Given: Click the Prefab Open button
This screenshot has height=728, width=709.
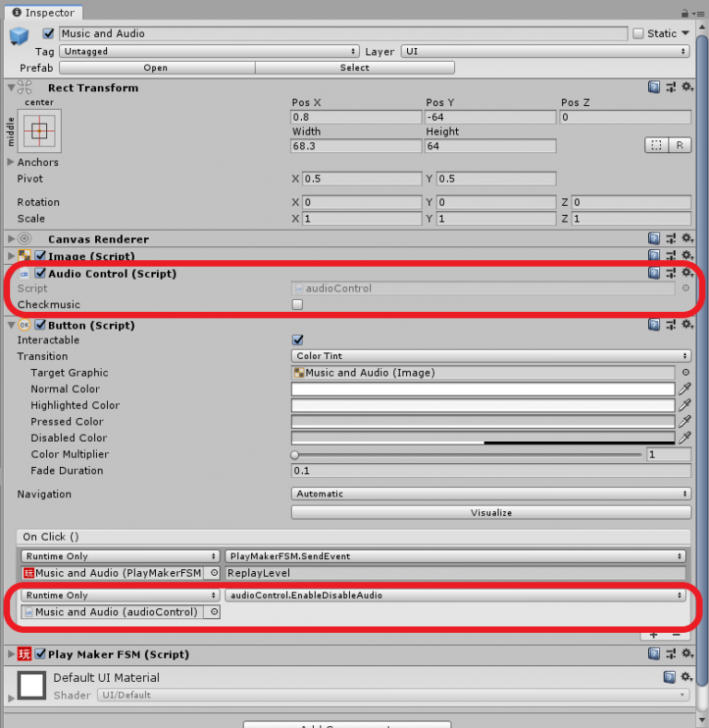Looking at the screenshot, I should point(155,67).
